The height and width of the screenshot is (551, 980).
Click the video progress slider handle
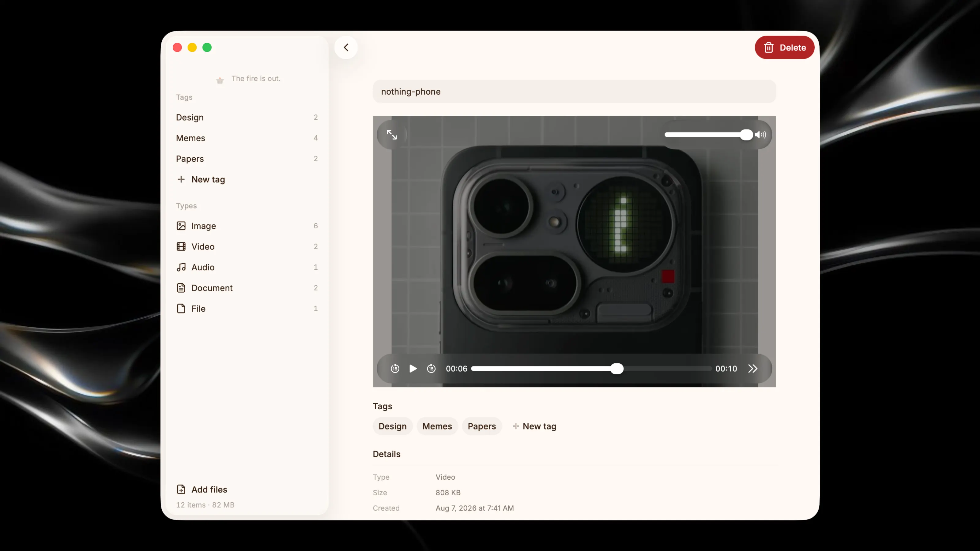(x=617, y=369)
